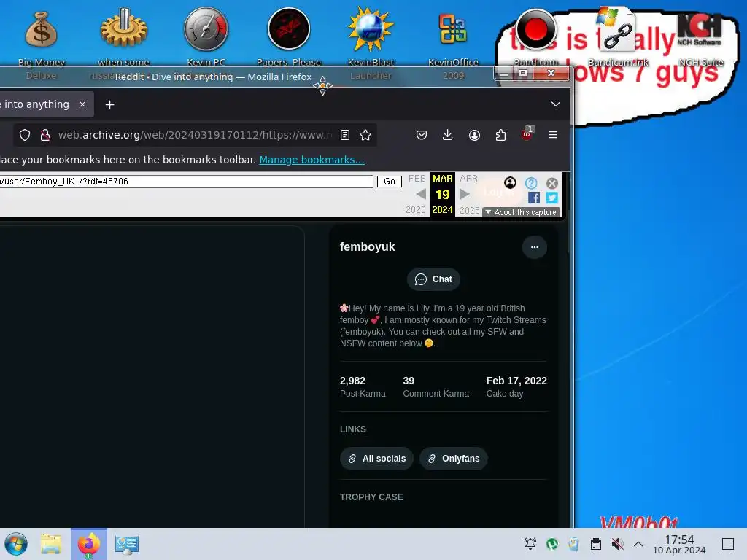Go to next capture arrow APR

tap(465, 194)
